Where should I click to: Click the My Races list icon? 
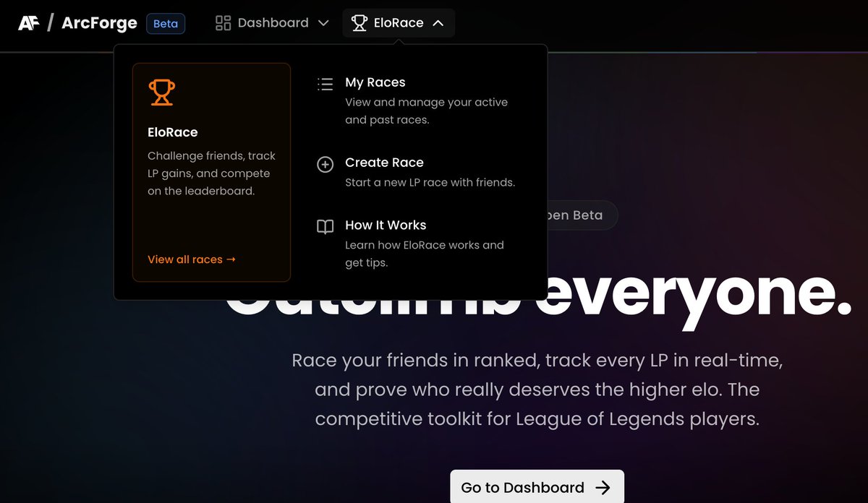(x=325, y=84)
